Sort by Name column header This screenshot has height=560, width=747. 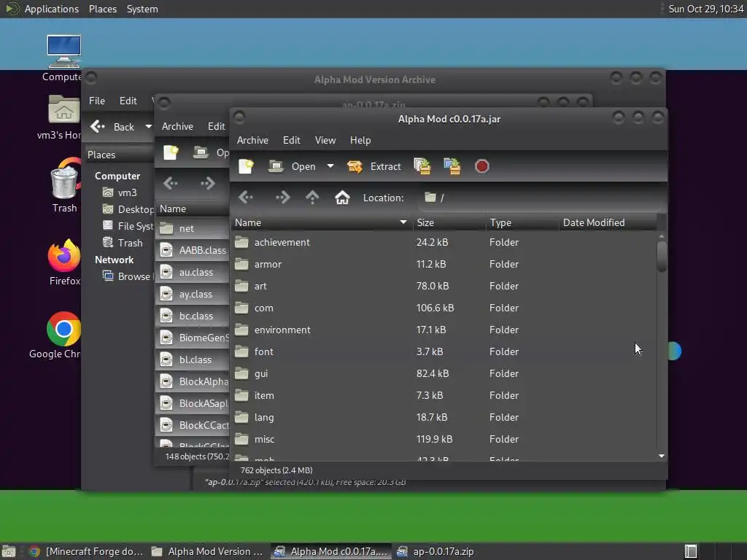click(322, 222)
